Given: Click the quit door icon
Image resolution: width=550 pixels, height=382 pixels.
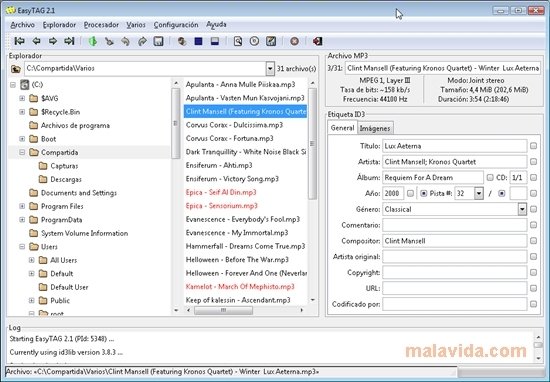Looking at the screenshot, I should (x=318, y=41).
